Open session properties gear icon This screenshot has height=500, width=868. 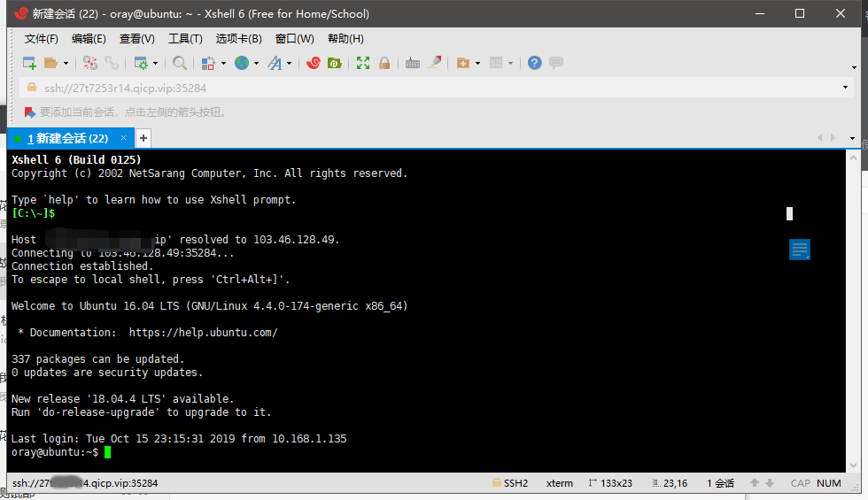141,63
